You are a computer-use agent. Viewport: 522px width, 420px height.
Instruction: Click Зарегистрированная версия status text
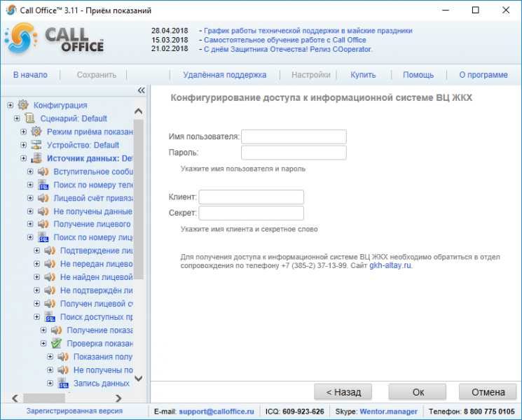click(x=74, y=411)
